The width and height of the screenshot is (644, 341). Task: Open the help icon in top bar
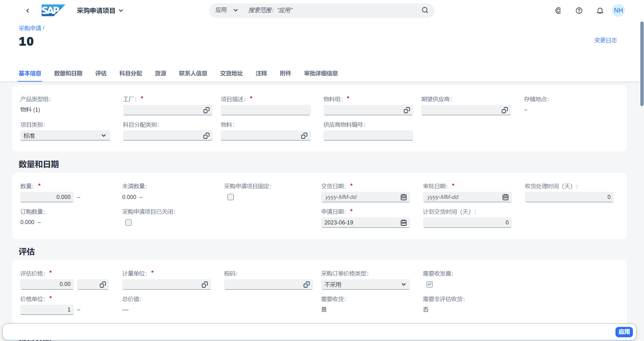click(579, 10)
